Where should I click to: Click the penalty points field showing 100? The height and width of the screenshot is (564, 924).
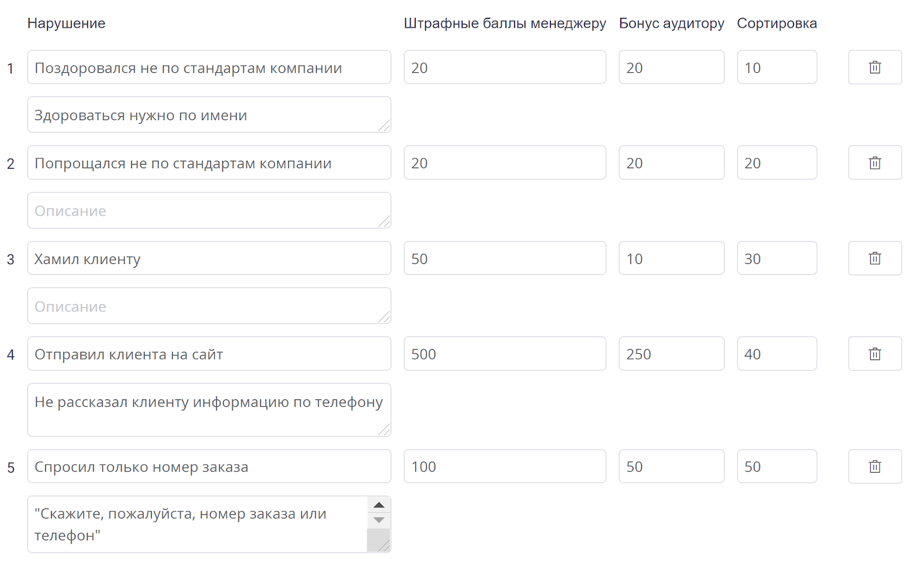point(505,466)
